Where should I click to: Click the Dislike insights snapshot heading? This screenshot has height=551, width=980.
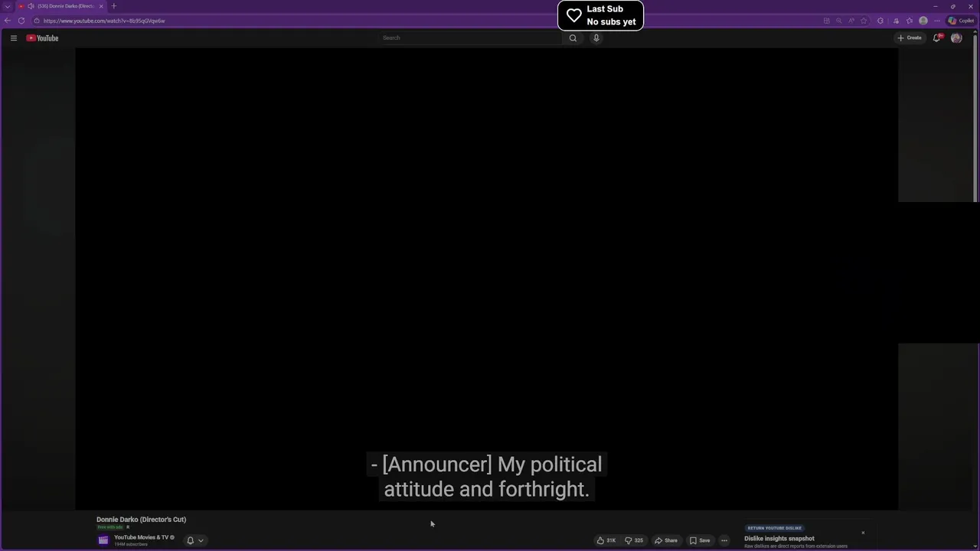point(779,538)
